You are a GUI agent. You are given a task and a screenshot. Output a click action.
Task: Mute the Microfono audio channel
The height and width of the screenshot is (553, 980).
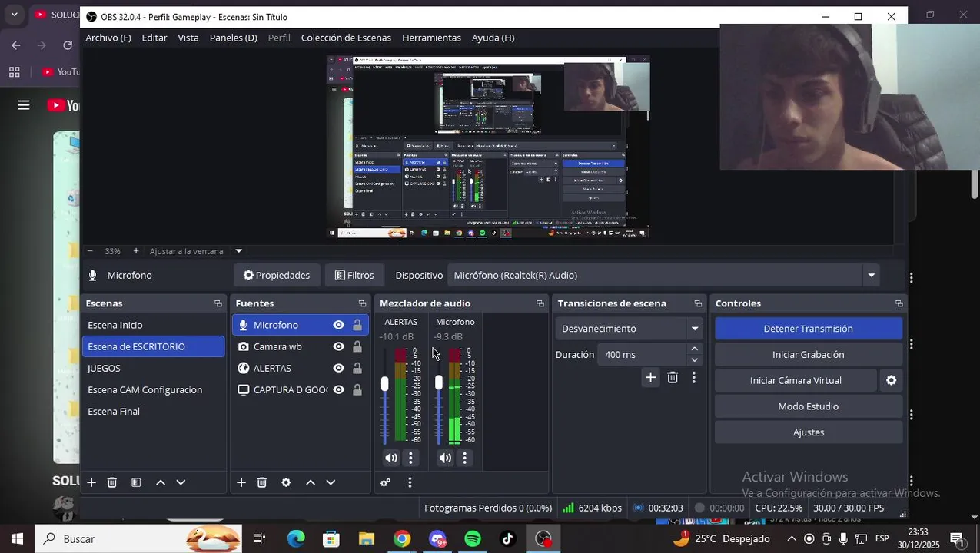tap(446, 458)
